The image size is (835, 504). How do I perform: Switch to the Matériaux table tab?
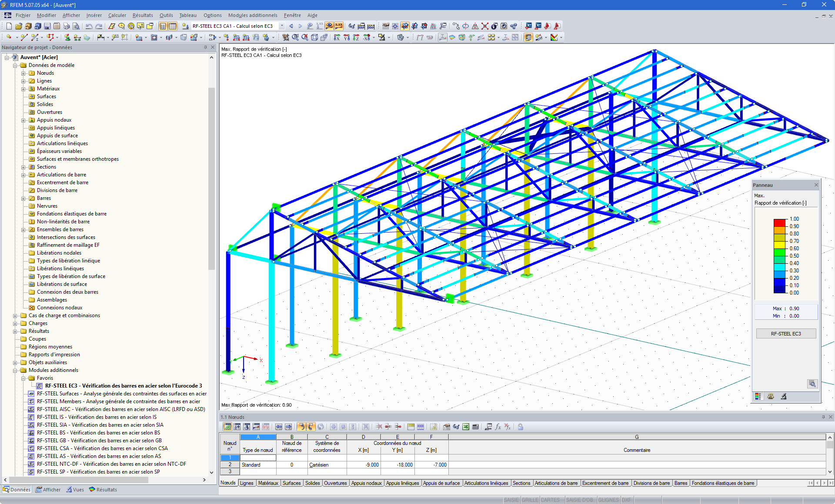[x=268, y=483]
